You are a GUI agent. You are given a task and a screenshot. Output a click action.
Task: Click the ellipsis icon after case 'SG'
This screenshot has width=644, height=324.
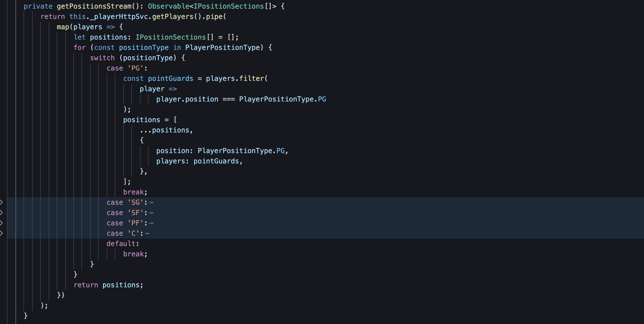151,202
